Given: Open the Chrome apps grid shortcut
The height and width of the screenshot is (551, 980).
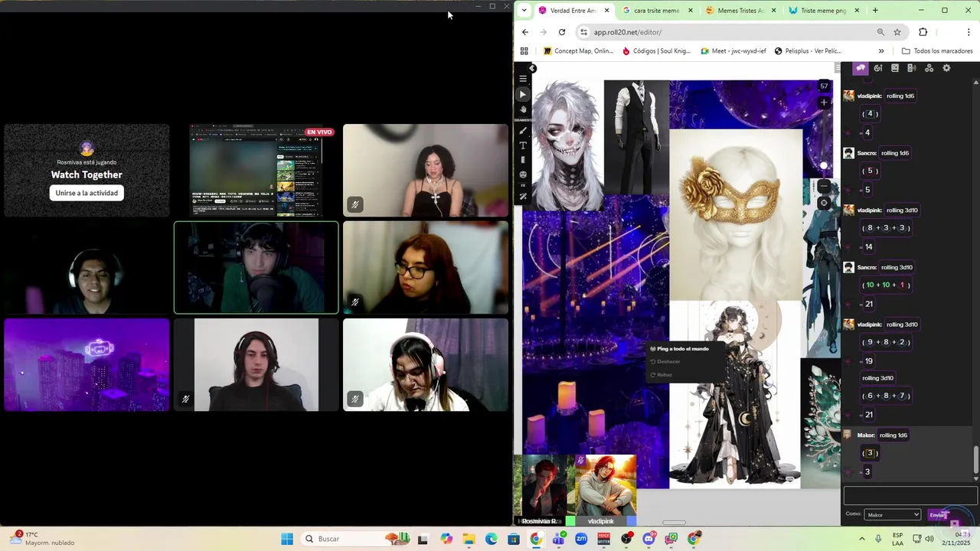Looking at the screenshot, I should click(524, 51).
